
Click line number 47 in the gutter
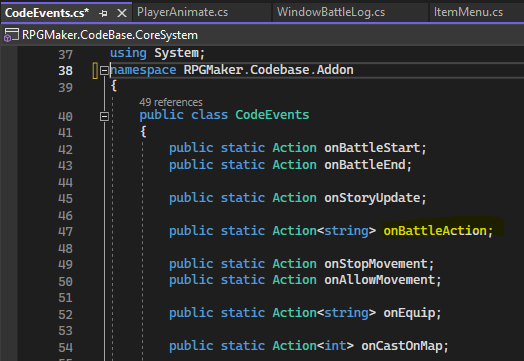tap(66, 231)
